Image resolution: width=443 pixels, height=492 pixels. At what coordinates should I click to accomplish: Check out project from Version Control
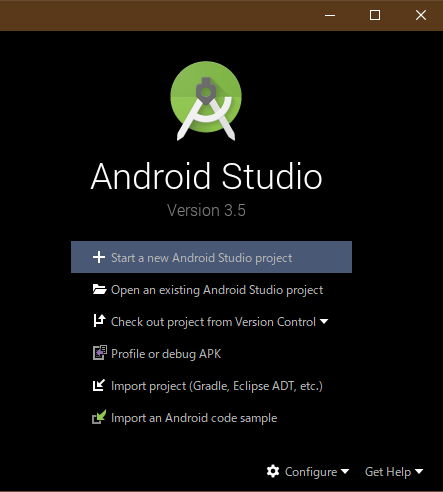tap(213, 322)
